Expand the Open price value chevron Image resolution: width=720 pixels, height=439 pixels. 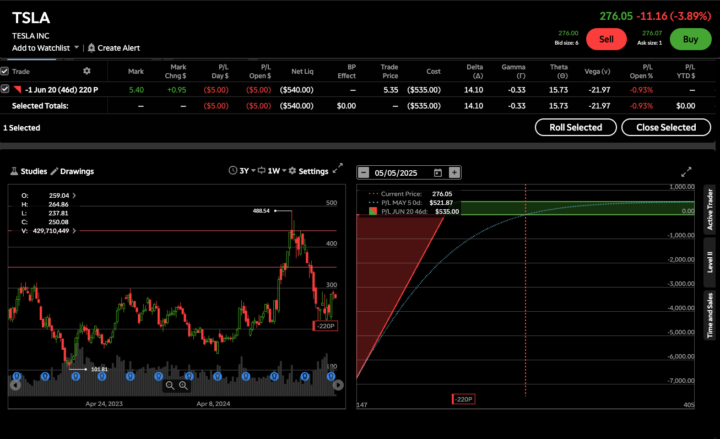click(x=74, y=195)
